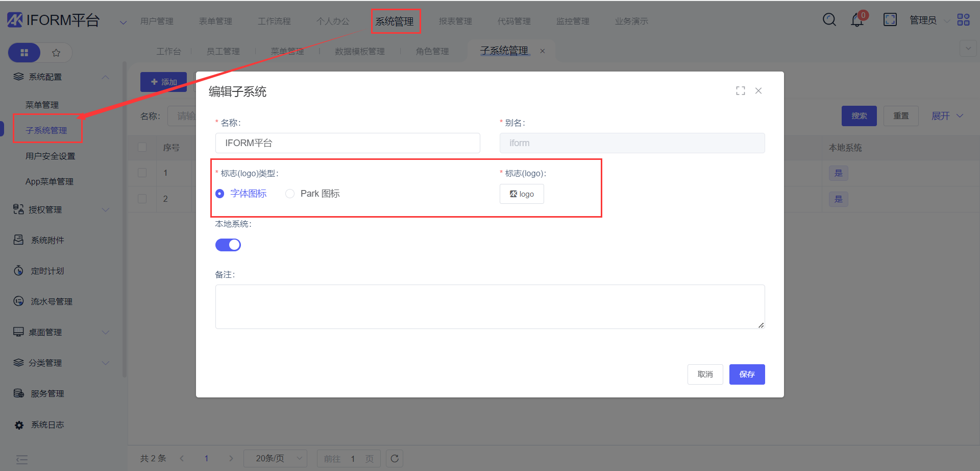
Task: Collapse the sidebar with bottom-left icon
Action: (22, 459)
